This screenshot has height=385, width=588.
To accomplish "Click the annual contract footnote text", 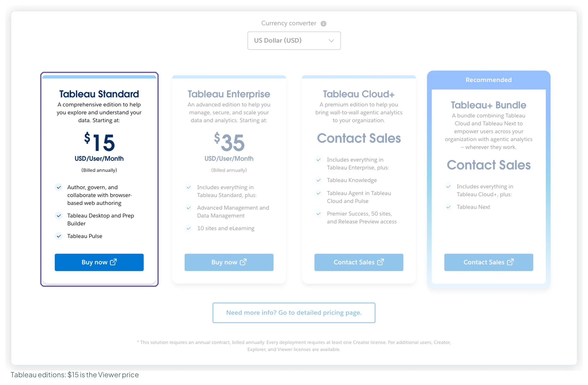I will pyautogui.click(x=294, y=346).
